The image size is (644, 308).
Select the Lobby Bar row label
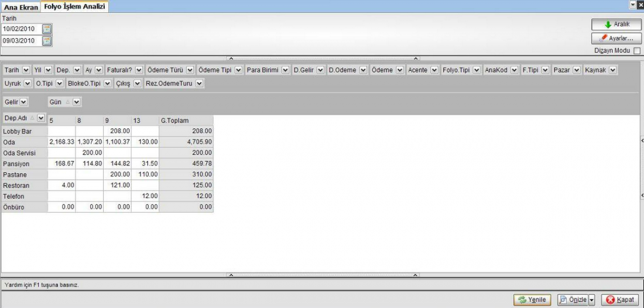click(x=24, y=131)
